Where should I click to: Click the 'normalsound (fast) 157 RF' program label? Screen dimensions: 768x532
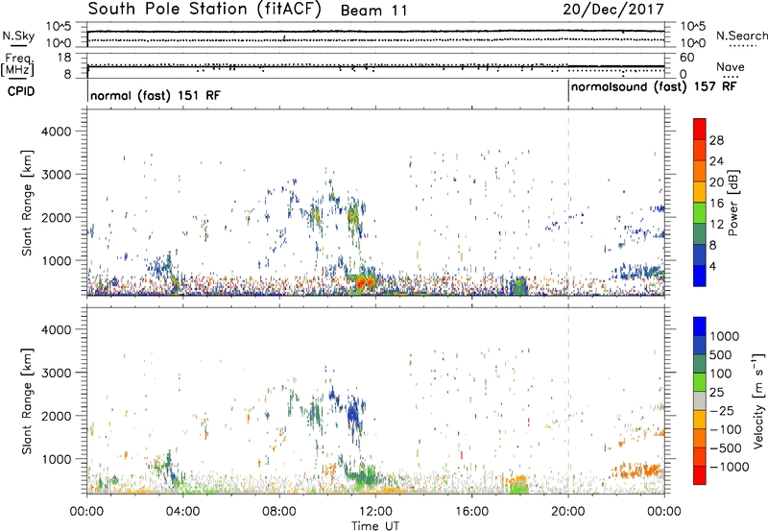pyautogui.click(x=654, y=86)
